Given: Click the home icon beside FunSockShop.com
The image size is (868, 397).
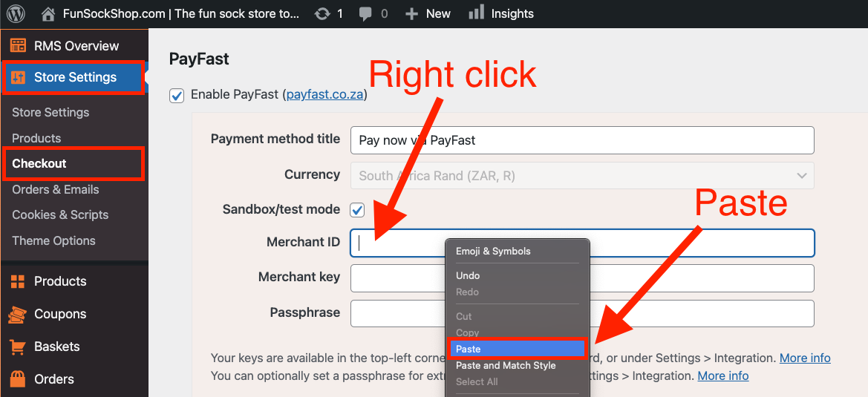Looking at the screenshot, I should point(48,13).
